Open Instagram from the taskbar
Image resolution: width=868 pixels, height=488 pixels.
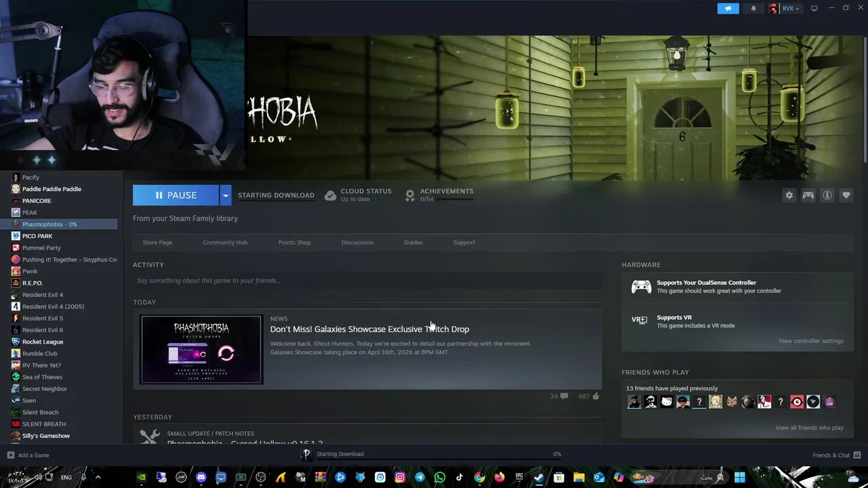[x=400, y=477]
